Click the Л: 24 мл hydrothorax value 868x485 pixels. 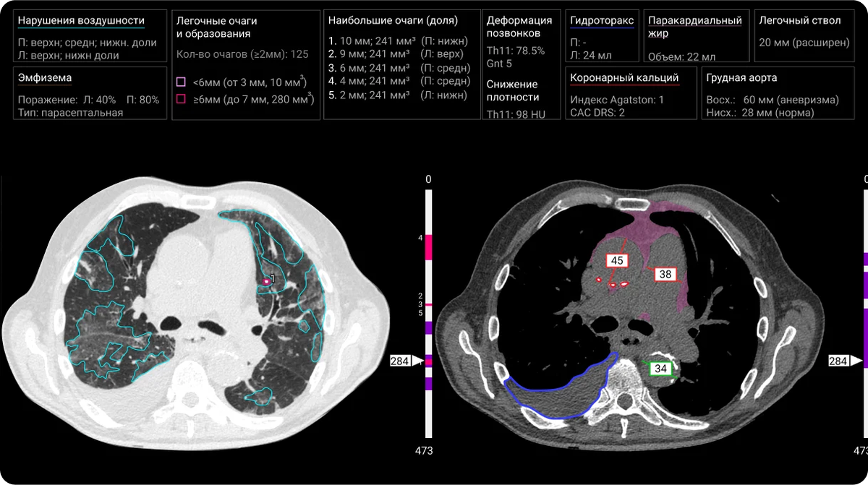(x=592, y=55)
